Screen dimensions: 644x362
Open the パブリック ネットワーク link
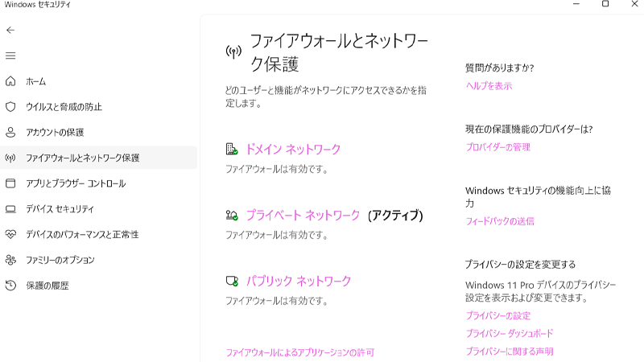[298, 281]
